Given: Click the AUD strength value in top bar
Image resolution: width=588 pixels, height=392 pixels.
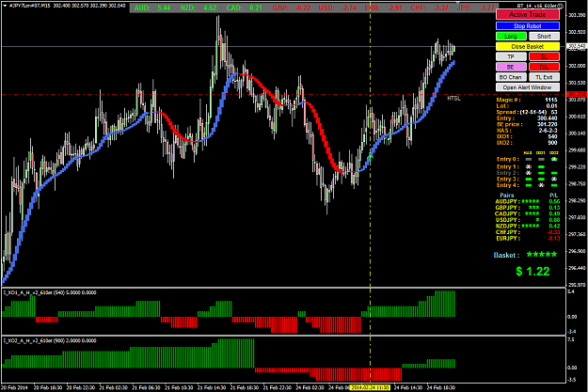Looking at the screenshot, I should [164, 8].
